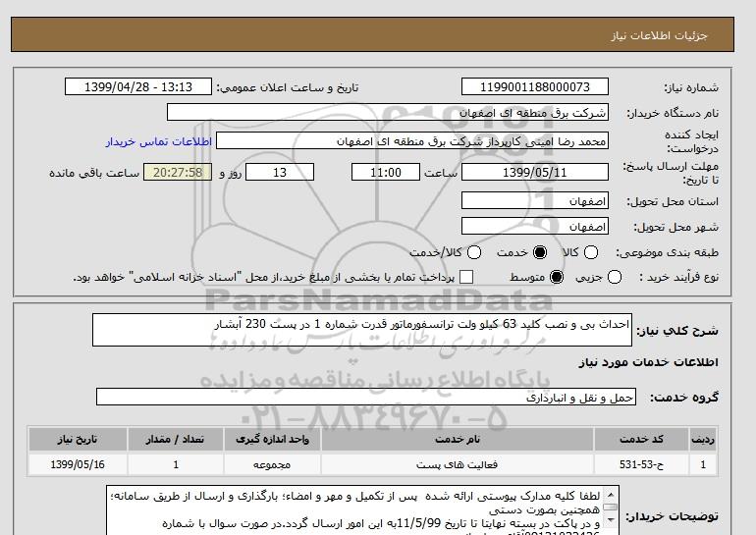Image resolution: width=756 pixels, height=535 pixels.
Task: Click the تعداد / مقدار column header
Action: click(x=176, y=440)
